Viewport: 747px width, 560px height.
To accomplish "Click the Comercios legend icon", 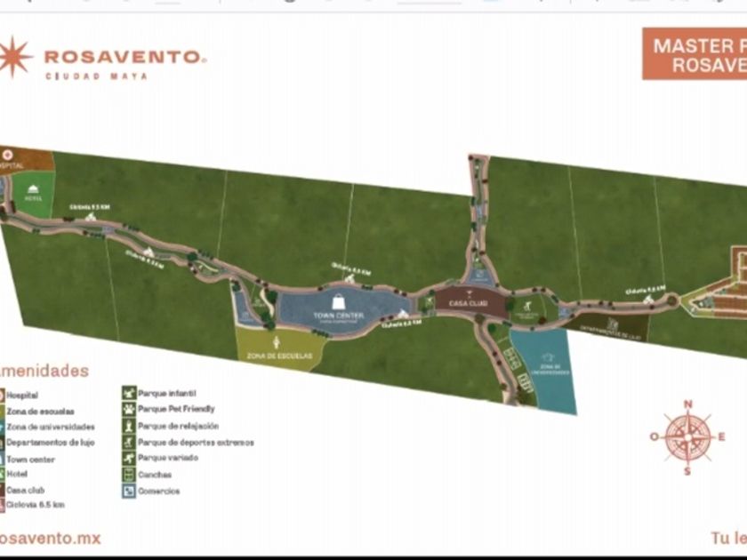I will pyautogui.click(x=129, y=491).
